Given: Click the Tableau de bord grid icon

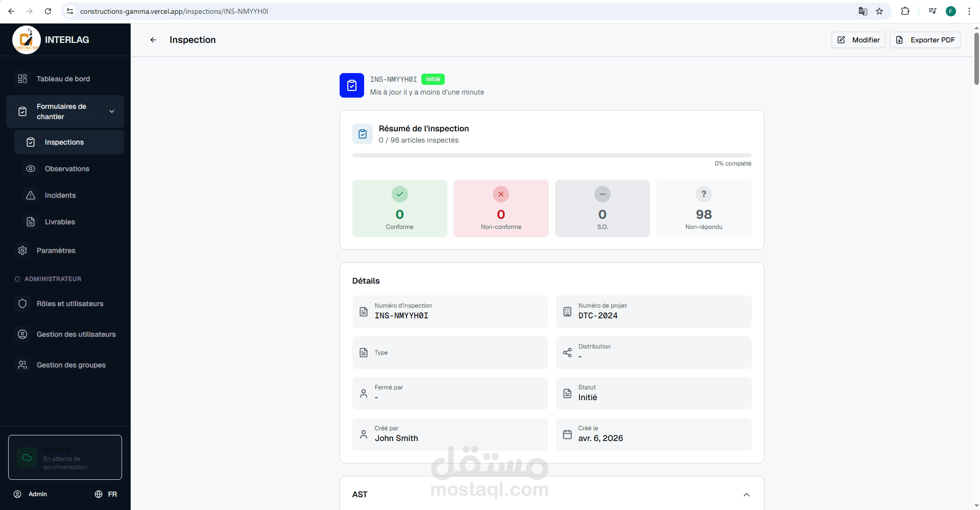Looking at the screenshot, I should (x=22, y=79).
